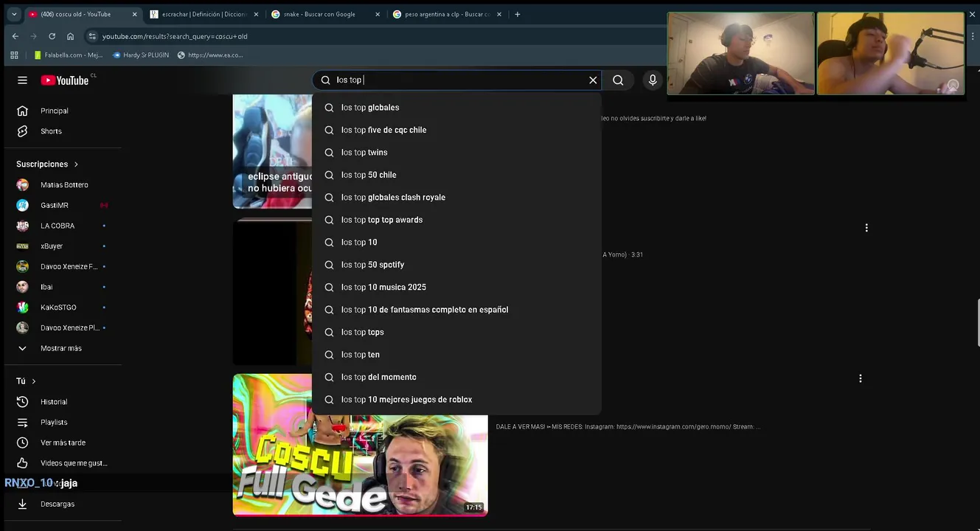980x531 pixels.
Task: Choose 'los top 50 spotify' suggestion
Action: [x=456, y=265]
